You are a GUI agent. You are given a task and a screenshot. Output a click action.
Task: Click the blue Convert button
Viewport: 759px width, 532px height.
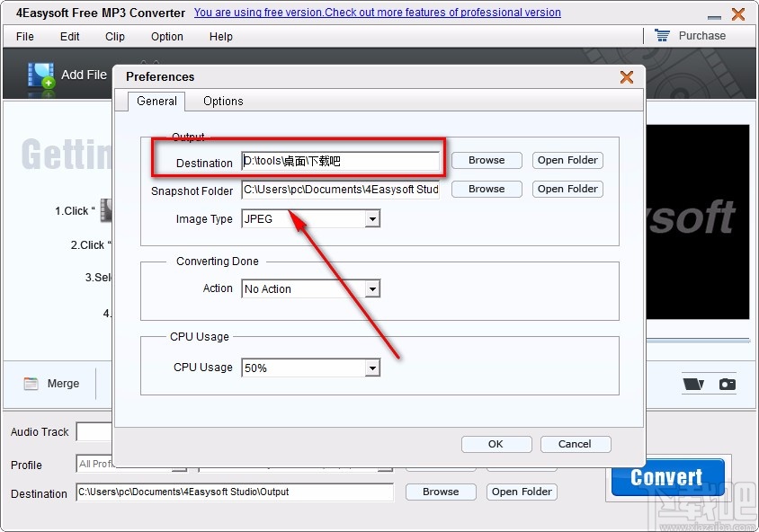[667, 477]
